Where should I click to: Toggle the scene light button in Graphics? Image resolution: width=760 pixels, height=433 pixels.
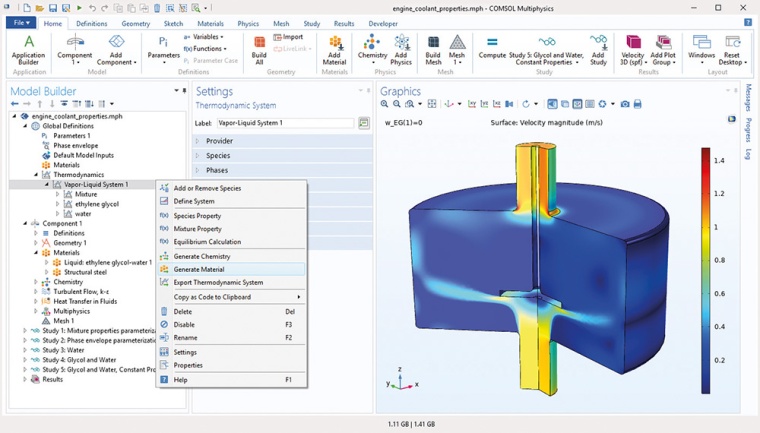(552, 104)
